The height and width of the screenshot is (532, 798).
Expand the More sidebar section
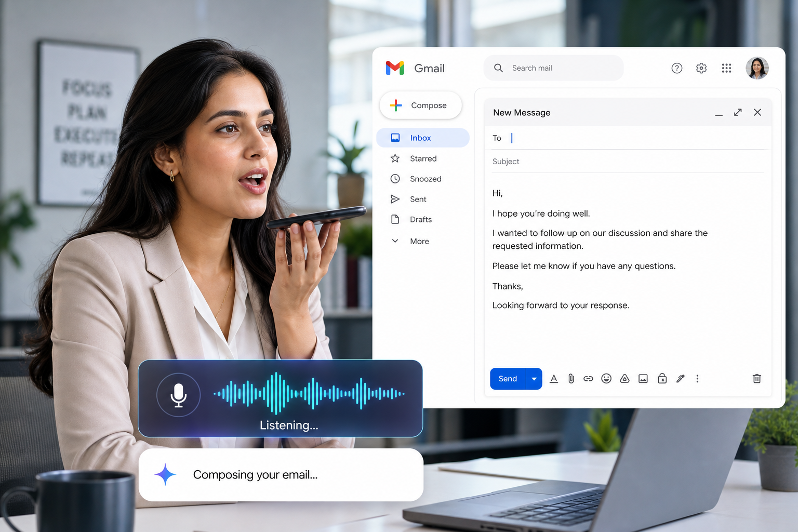coord(422,241)
